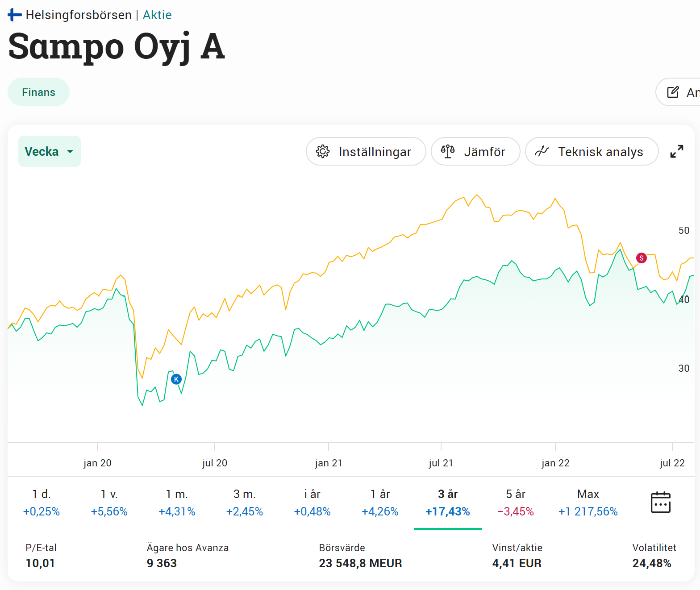Expand chart to fullscreen
This screenshot has width=700, height=590.
tap(676, 152)
